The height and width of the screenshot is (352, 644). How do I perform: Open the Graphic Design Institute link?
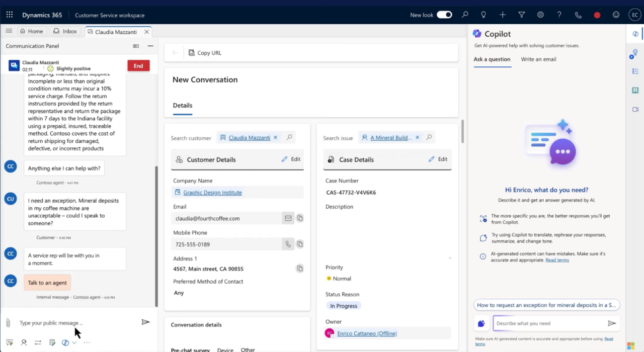(212, 192)
